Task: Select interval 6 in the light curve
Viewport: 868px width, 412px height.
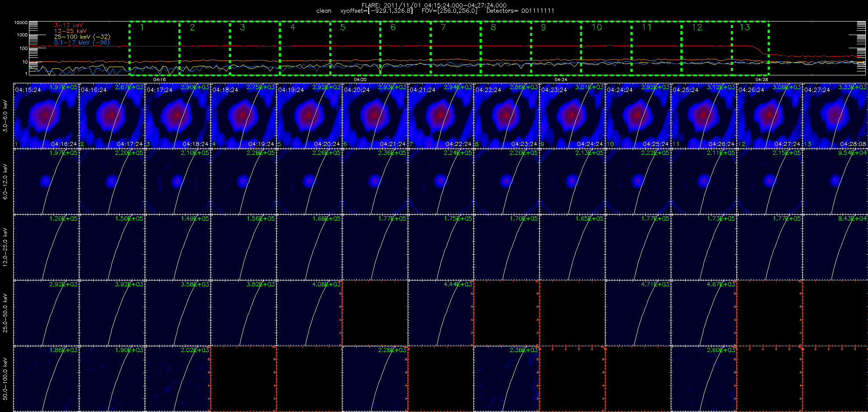Action: click(x=406, y=48)
